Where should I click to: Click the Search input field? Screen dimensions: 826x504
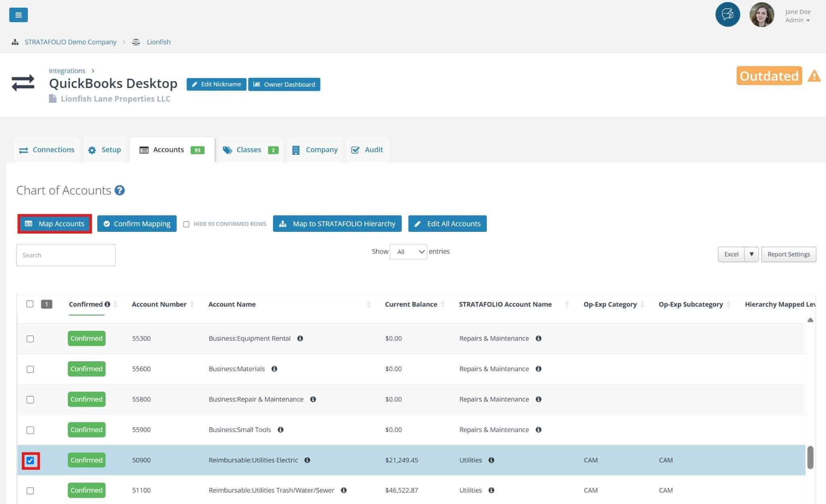coord(66,255)
